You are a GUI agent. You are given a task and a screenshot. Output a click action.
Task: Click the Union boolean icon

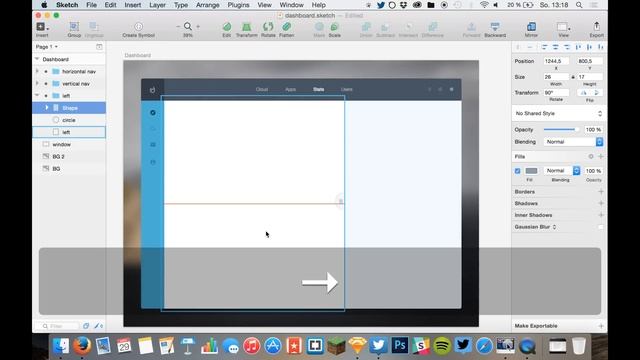pyautogui.click(x=366, y=27)
